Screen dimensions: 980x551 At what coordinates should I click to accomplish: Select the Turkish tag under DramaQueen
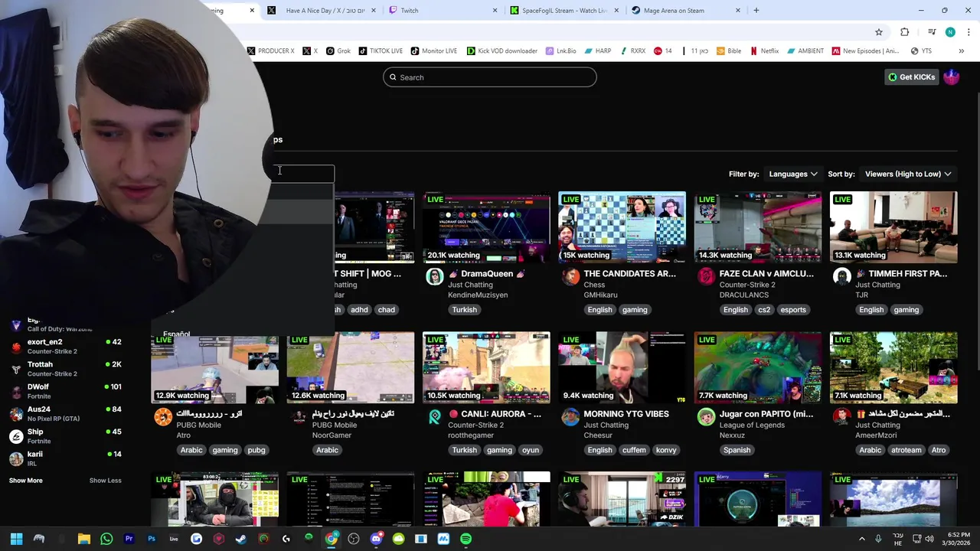(465, 310)
